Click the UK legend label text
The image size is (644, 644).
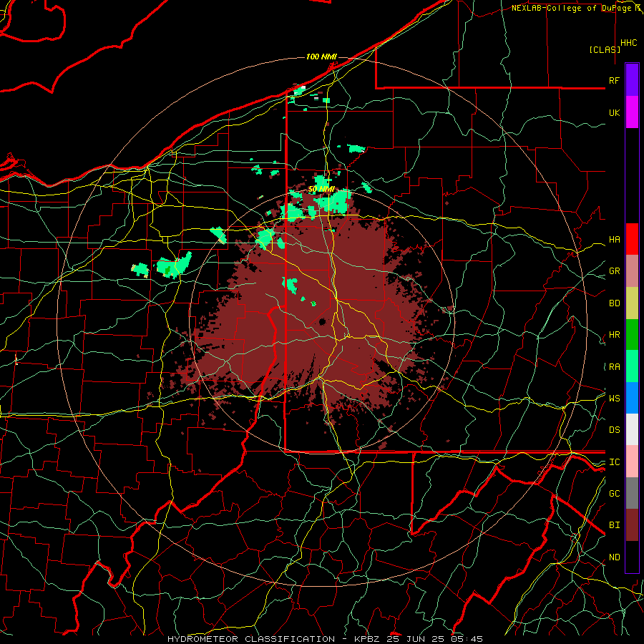[x=614, y=112]
